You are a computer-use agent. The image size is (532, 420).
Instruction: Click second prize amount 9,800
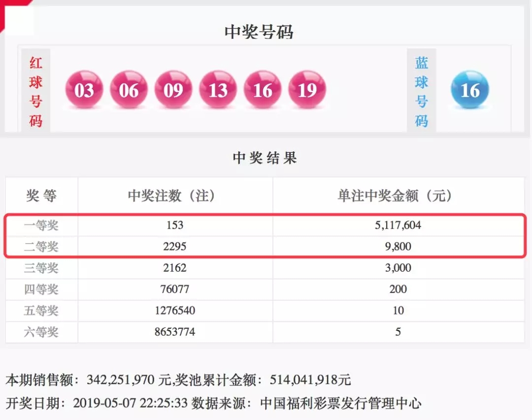tap(398, 246)
